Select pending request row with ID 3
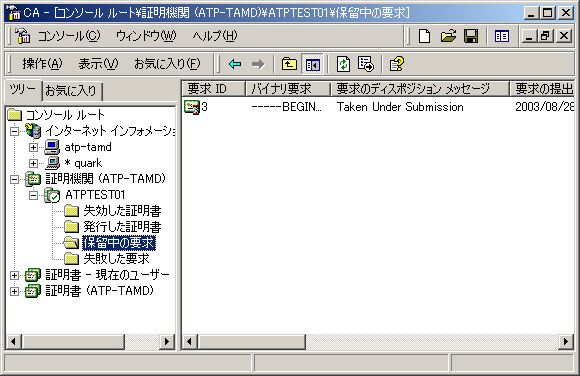Image resolution: width=580 pixels, height=376 pixels. pos(378,107)
